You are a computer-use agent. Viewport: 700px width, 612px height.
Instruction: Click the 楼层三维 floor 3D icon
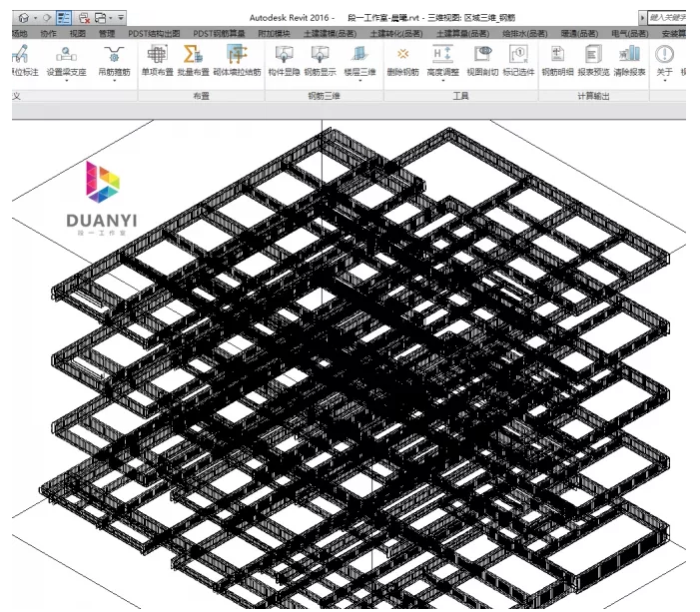358,59
